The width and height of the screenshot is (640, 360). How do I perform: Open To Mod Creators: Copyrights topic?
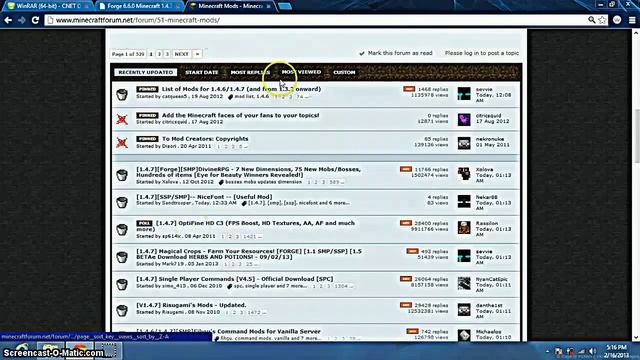tap(205, 139)
